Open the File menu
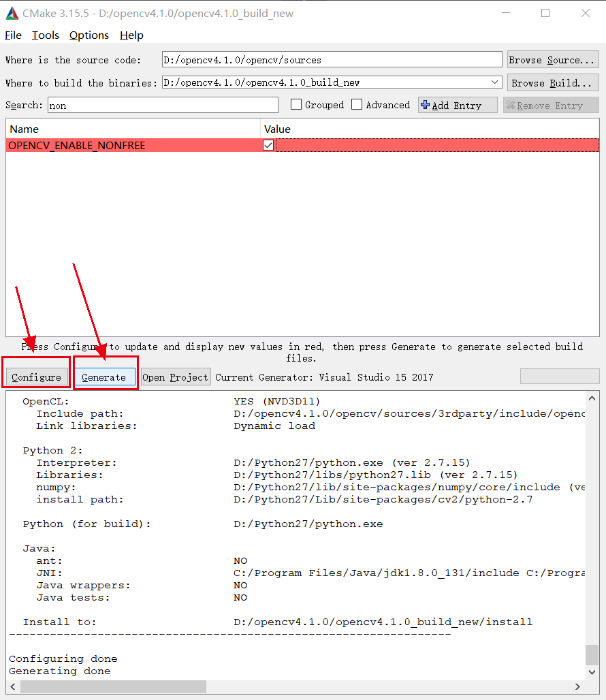The width and height of the screenshot is (606, 700). pyautogui.click(x=12, y=35)
